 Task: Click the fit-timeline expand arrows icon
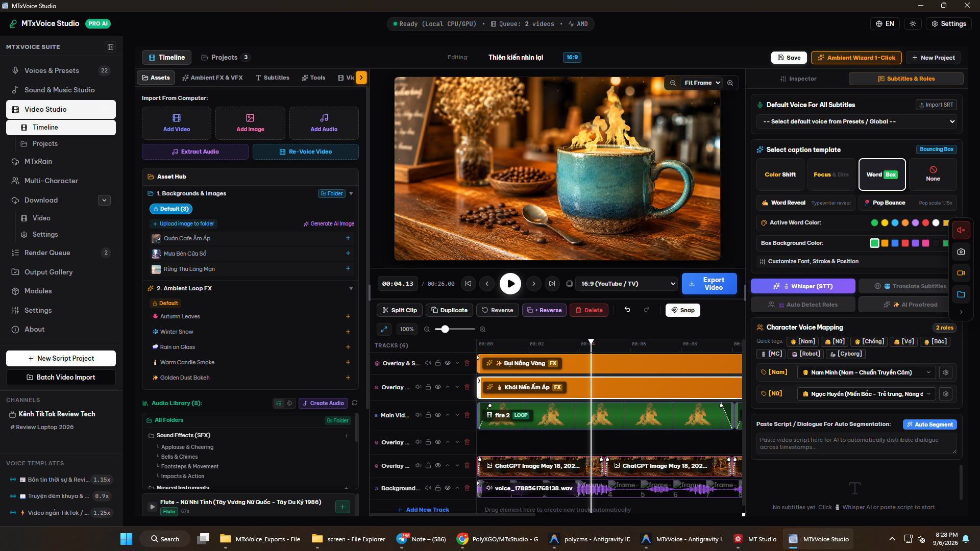pyautogui.click(x=384, y=329)
